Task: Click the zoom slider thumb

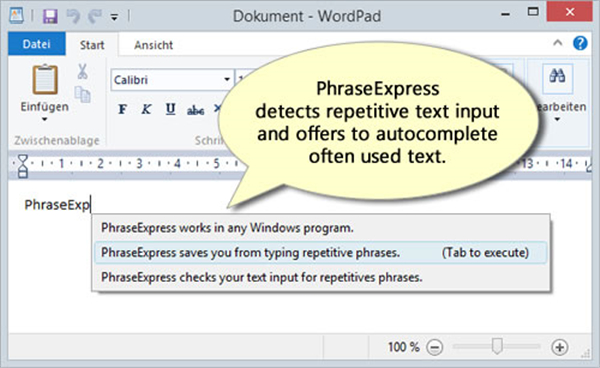Action: tap(497, 346)
